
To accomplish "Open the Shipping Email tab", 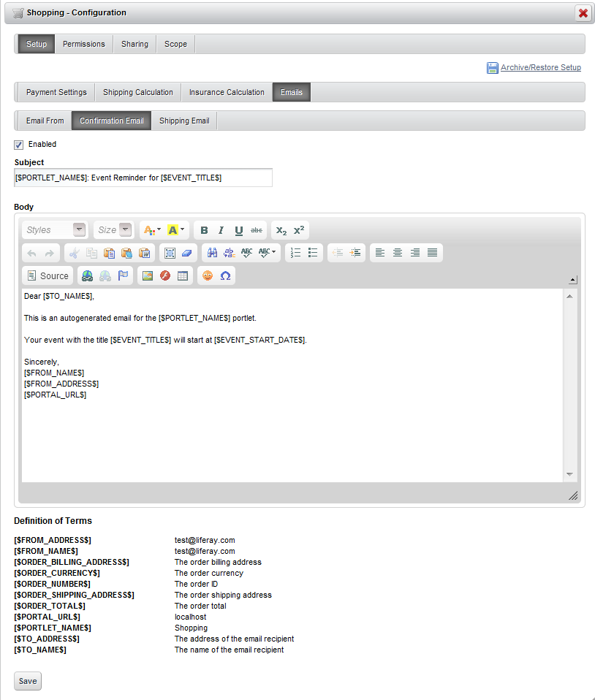I will (x=184, y=121).
